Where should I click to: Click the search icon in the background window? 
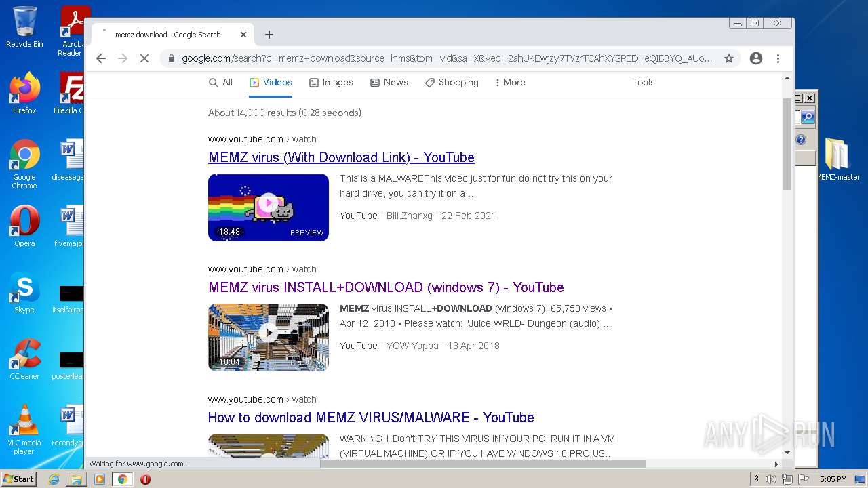(807, 118)
